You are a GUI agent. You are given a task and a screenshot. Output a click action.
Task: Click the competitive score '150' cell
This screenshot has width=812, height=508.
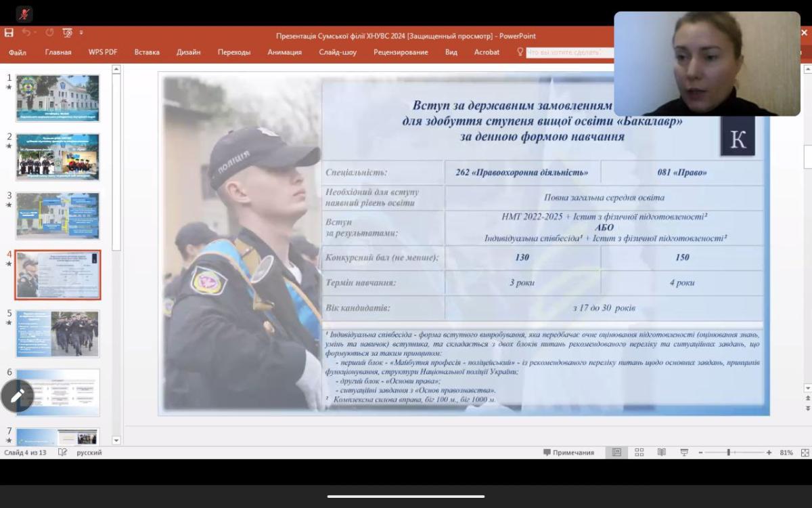pos(682,257)
